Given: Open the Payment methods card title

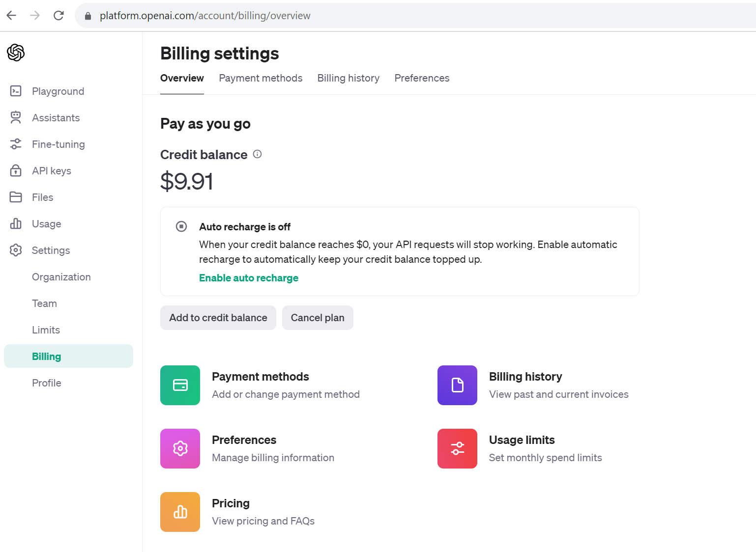Looking at the screenshot, I should tap(261, 377).
